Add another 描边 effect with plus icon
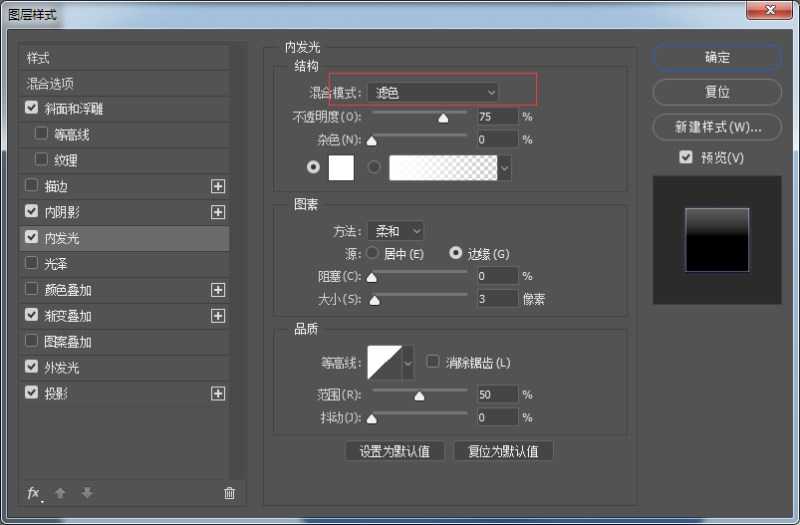 click(218, 186)
